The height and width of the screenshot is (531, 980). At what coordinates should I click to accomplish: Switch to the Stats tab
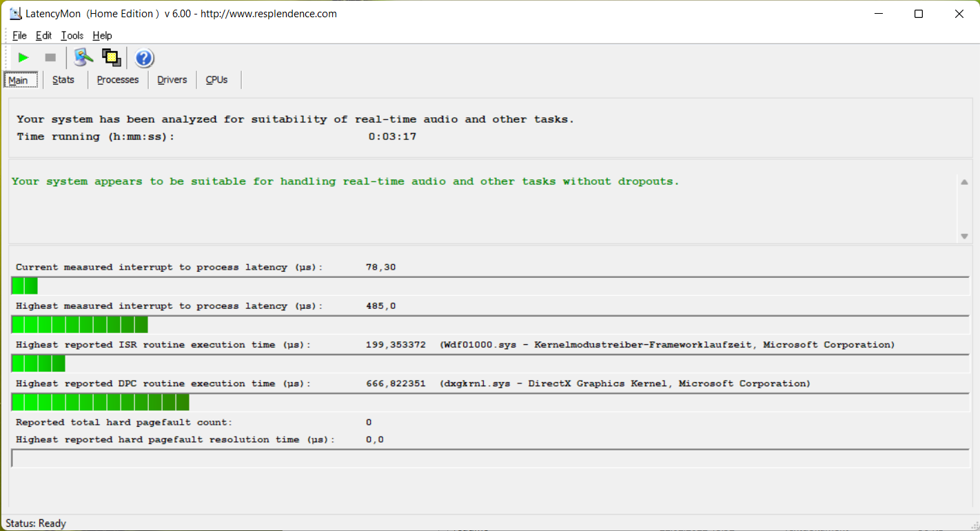coord(63,80)
